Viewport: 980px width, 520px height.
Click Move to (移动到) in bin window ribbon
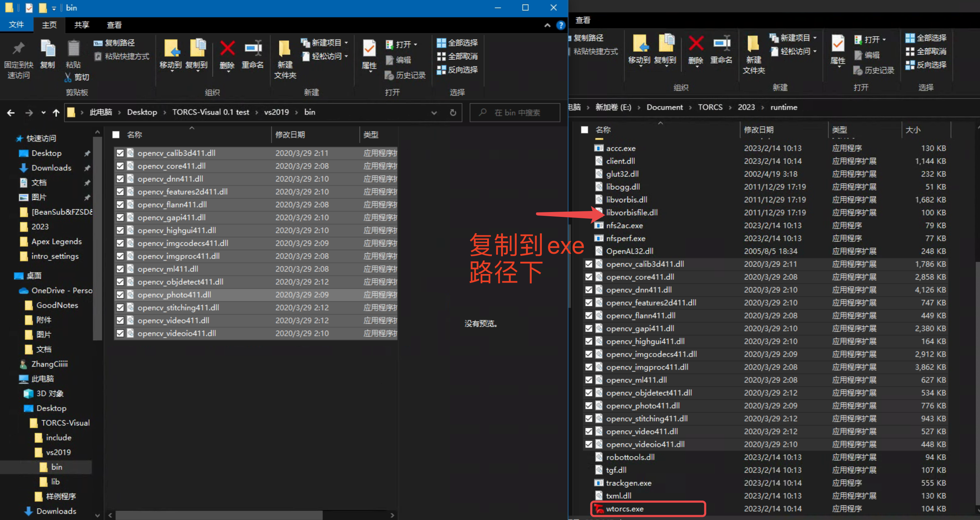pyautogui.click(x=171, y=55)
